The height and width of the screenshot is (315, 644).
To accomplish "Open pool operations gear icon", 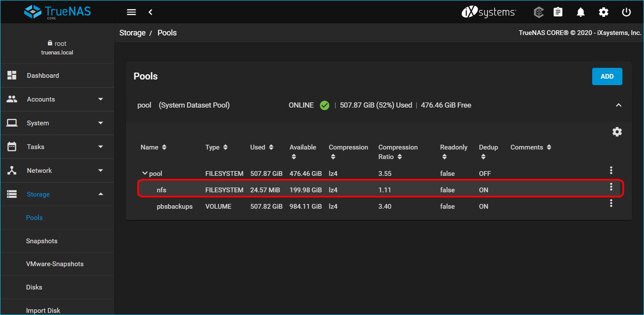I will pos(617,132).
